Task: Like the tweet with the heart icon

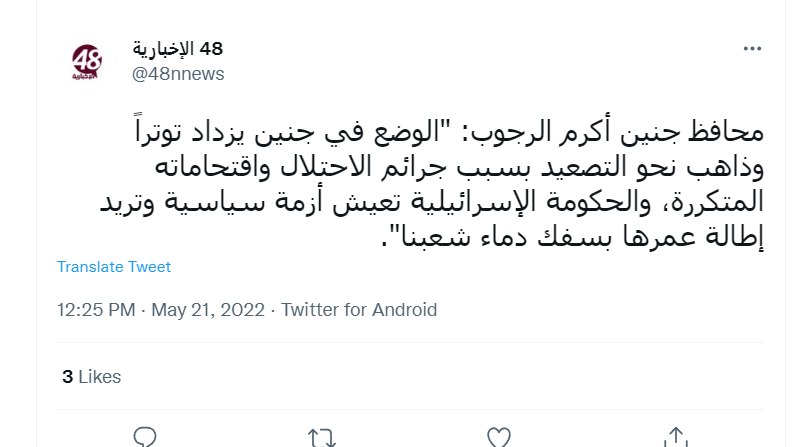Action: [498, 438]
